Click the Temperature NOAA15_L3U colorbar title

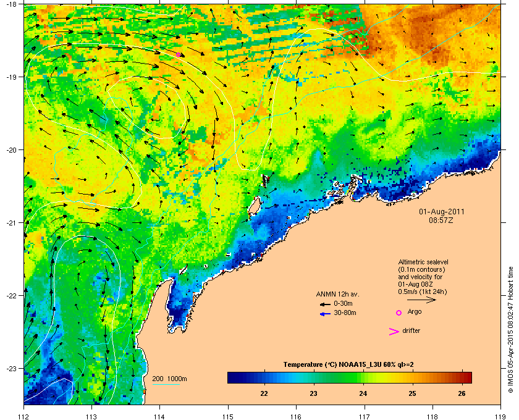point(348,365)
